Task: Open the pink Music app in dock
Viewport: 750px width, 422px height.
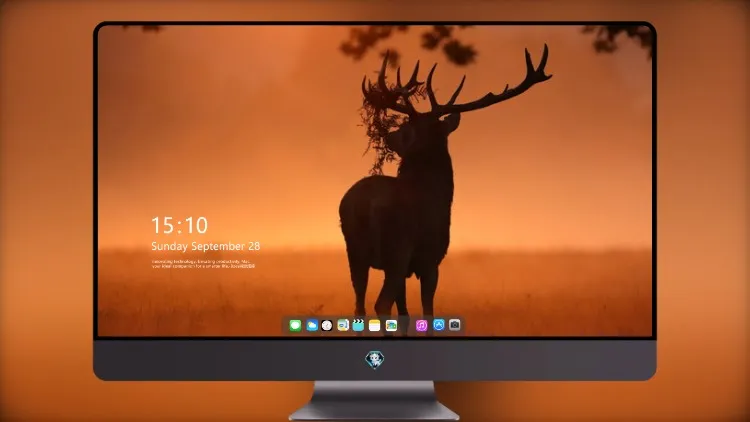Action: coord(421,325)
